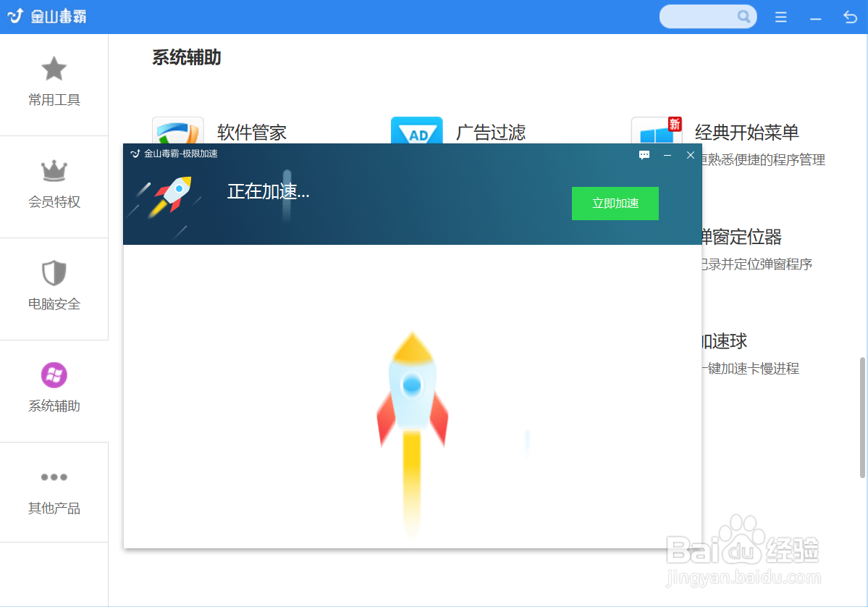Click the 正在加速... status text

[x=269, y=192]
